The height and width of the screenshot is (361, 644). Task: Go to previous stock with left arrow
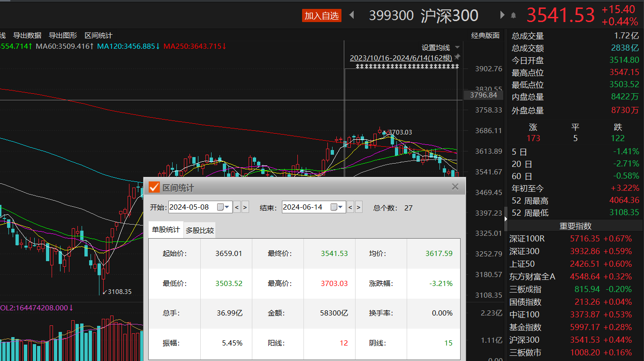click(x=351, y=15)
